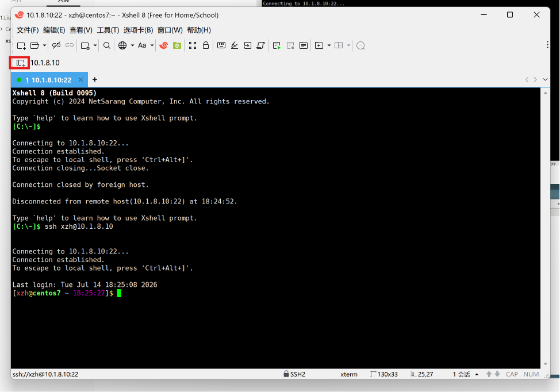Open the 工具(T) menu
560x392 pixels.
(108, 30)
